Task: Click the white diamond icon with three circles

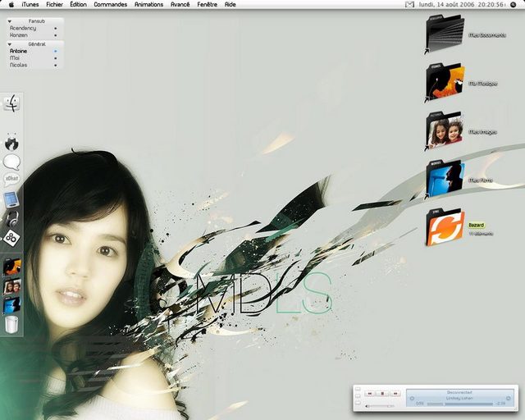Action: pos(11,238)
